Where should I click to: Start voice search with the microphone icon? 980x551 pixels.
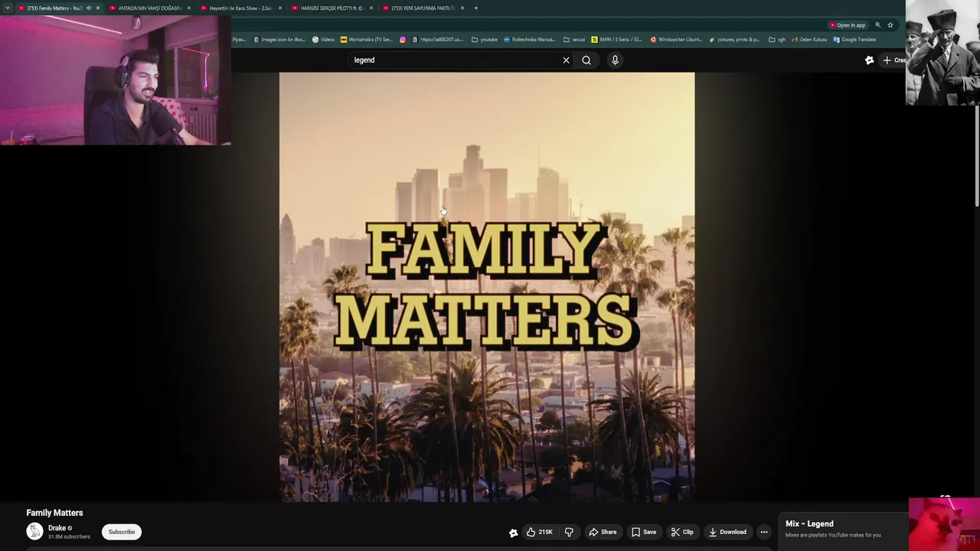click(615, 60)
